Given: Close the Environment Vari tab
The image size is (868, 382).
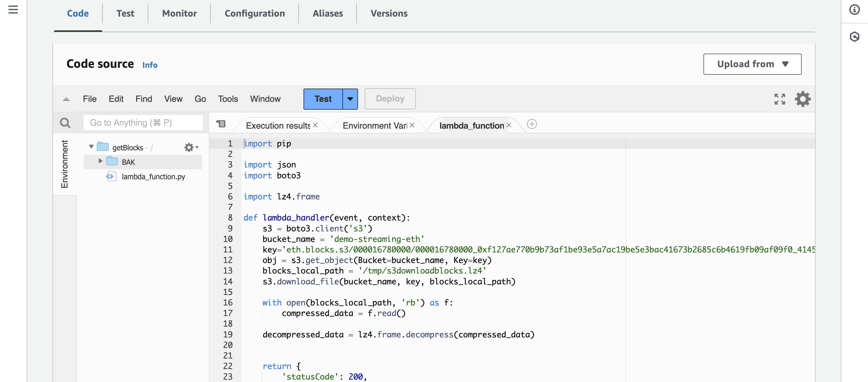Looking at the screenshot, I should [412, 125].
